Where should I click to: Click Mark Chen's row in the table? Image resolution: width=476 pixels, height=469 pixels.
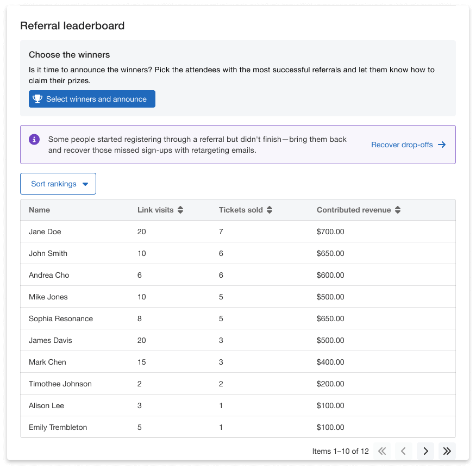click(x=238, y=362)
